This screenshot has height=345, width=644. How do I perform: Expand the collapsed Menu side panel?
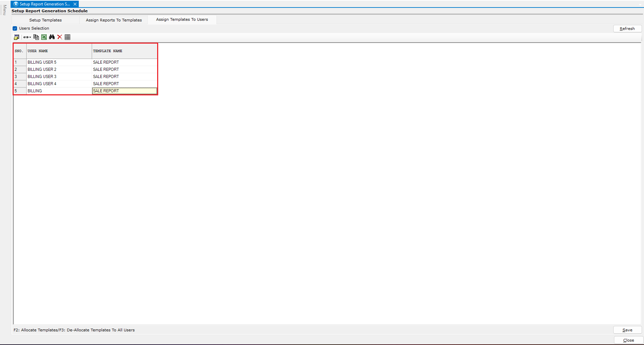4,10
